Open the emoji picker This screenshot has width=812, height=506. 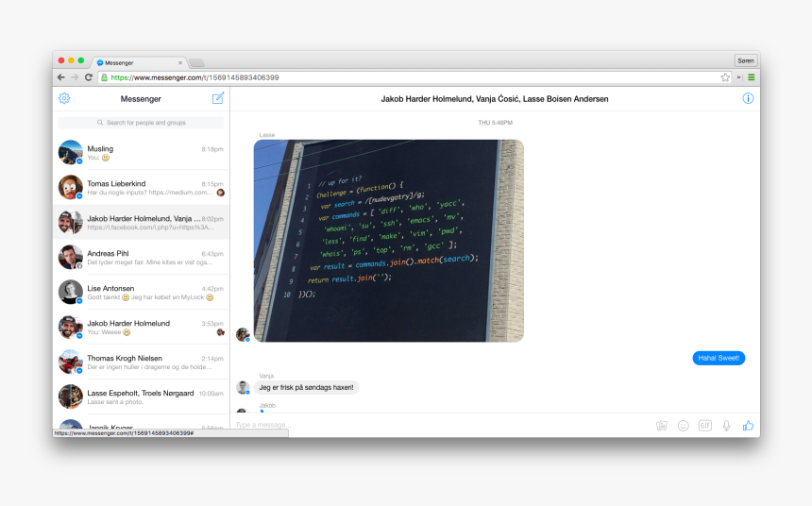click(x=683, y=426)
